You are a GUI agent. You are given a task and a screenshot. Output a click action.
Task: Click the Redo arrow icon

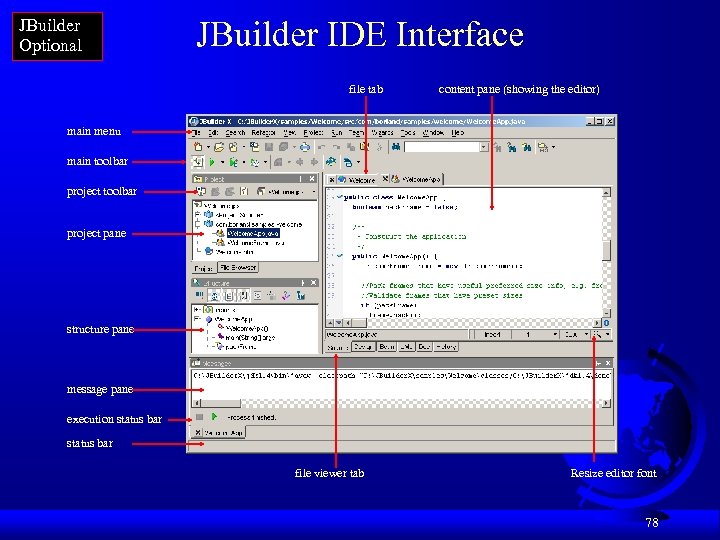(336, 147)
